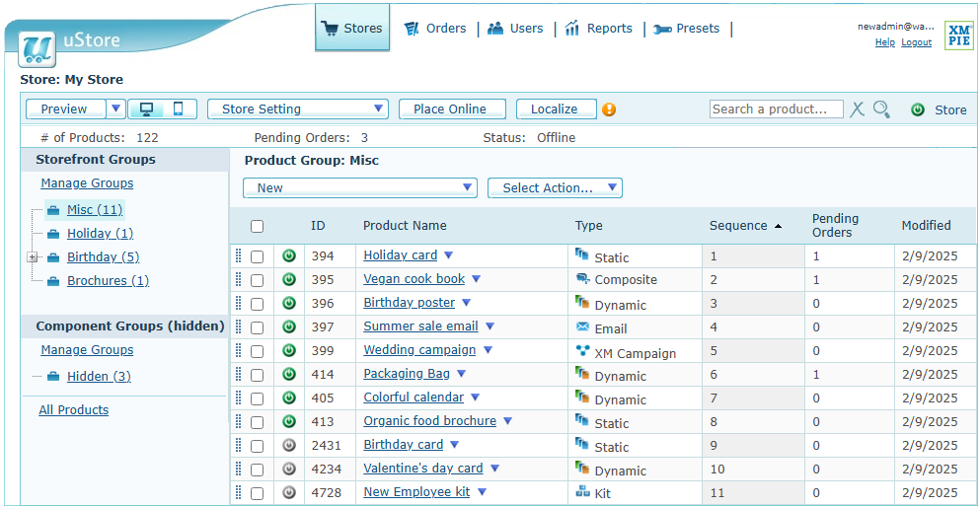The width and height of the screenshot is (980, 507).
Task: Click the Place Online button
Action: pyautogui.click(x=451, y=109)
